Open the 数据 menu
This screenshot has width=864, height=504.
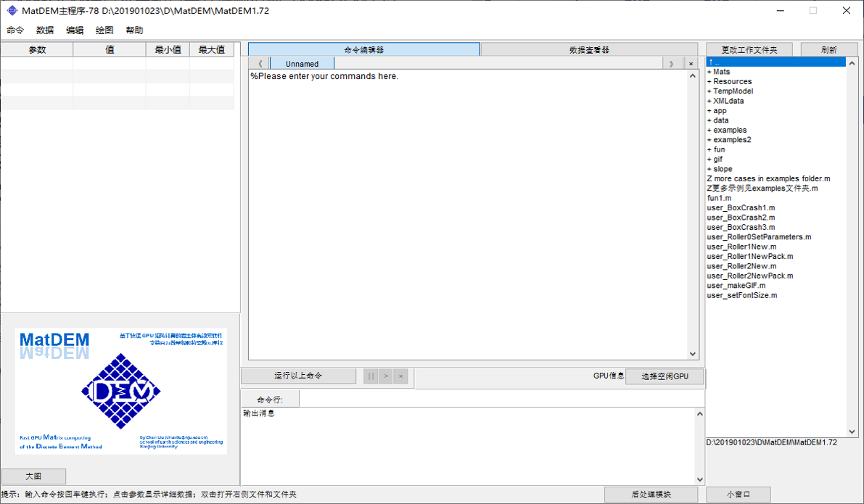(45, 30)
